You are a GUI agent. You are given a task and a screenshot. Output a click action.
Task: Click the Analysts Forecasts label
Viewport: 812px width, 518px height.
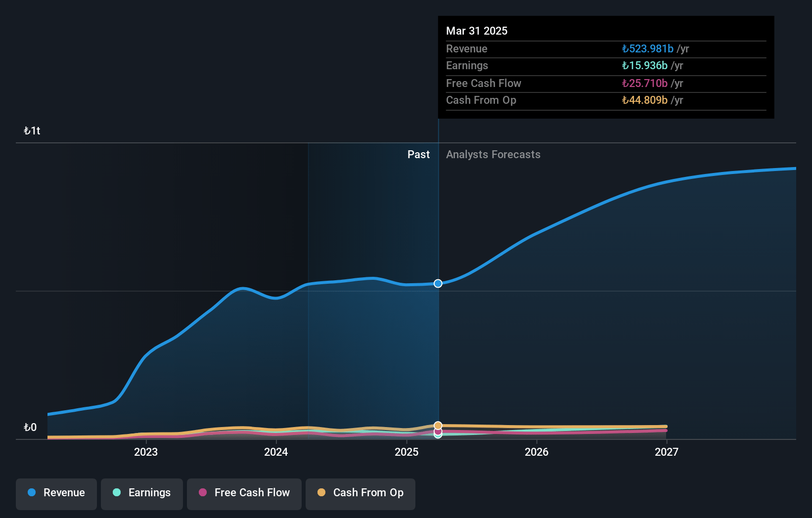pos(493,154)
